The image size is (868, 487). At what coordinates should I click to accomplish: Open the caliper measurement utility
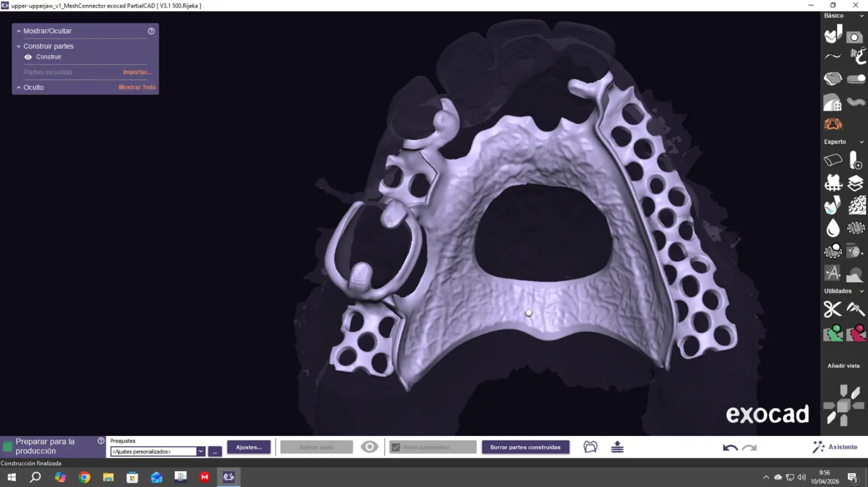[856, 309]
